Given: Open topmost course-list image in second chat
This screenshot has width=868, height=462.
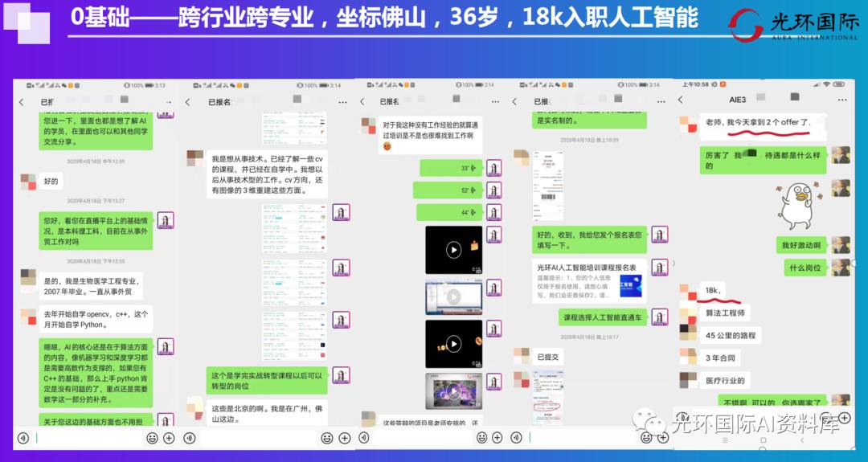Looking at the screenshot, I should [x=294, y=128].
